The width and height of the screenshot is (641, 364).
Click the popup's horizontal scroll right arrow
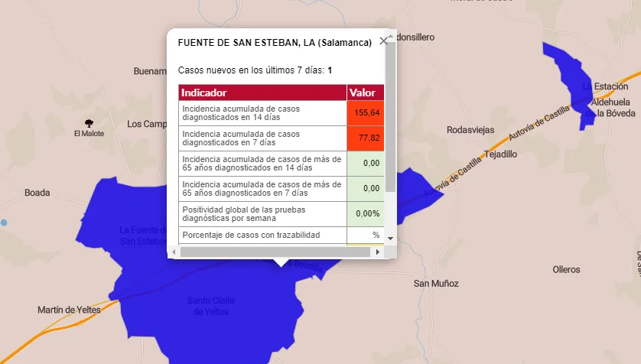pyautogui.click(x=378, y=252)
